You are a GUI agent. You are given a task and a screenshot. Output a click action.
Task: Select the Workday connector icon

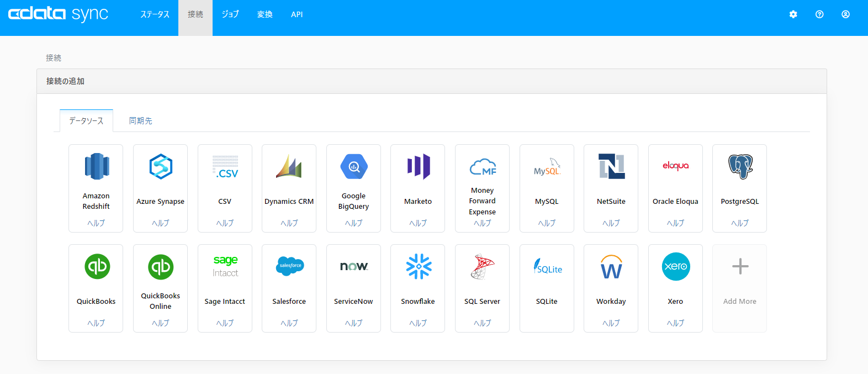pyautogui.click(x=612, y=266)
